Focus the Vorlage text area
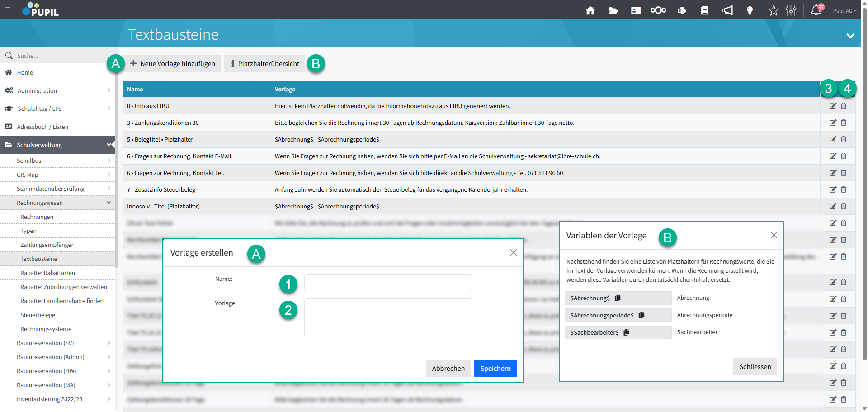This screenshot has height=412, width=868. tap(388, 318)
